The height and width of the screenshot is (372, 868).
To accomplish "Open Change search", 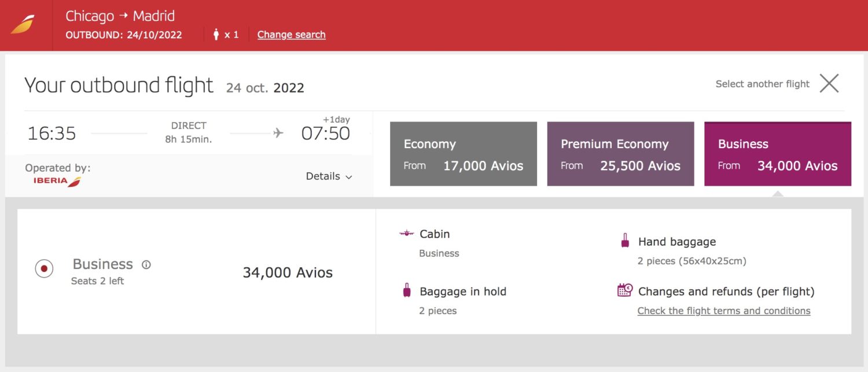I will point(291,35).
